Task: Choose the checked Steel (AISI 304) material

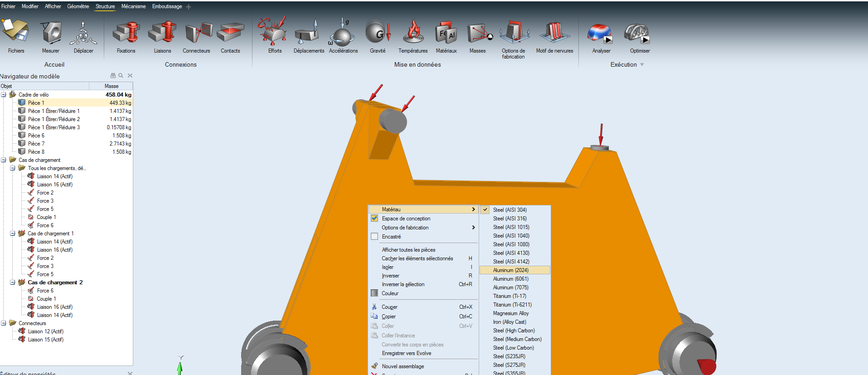Action: [509, 210]
